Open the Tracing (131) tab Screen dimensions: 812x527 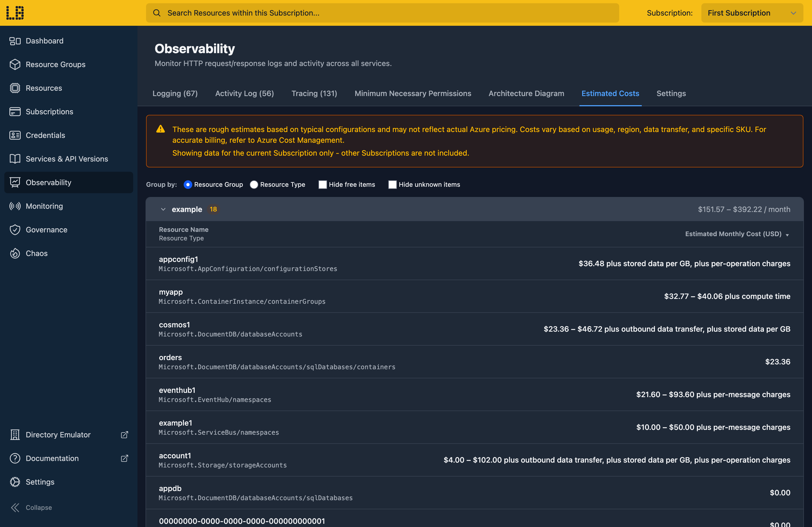314,93
